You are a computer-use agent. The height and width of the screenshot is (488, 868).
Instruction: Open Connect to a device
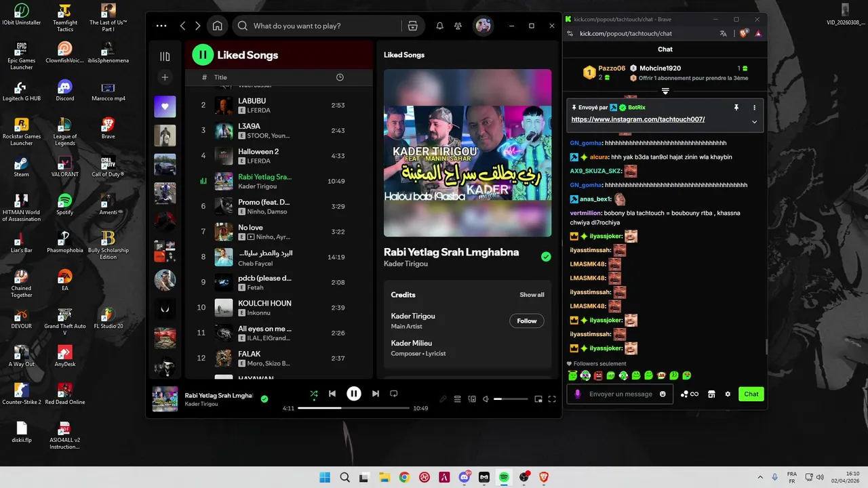click(x=472, y=399)
